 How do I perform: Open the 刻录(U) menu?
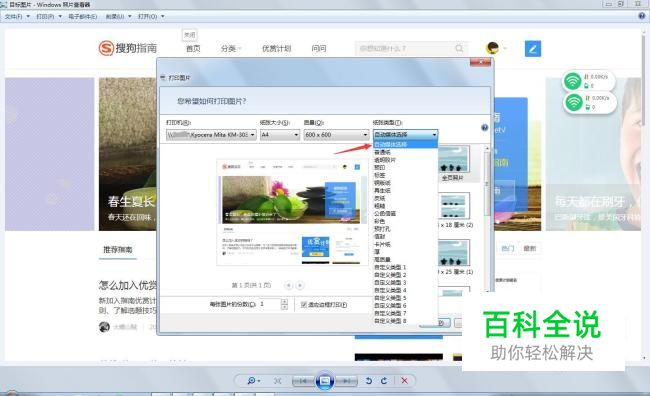pos(118,17)
